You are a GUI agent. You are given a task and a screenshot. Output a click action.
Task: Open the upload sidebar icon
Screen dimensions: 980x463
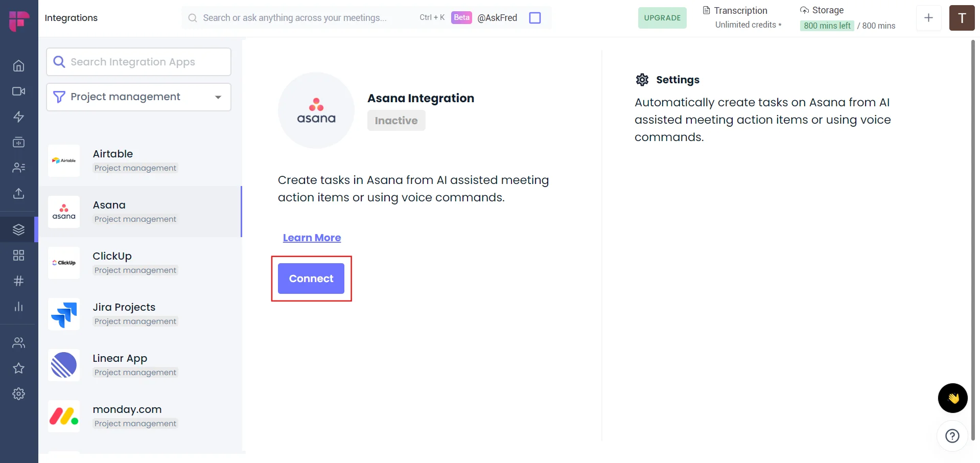coord(19,194)
